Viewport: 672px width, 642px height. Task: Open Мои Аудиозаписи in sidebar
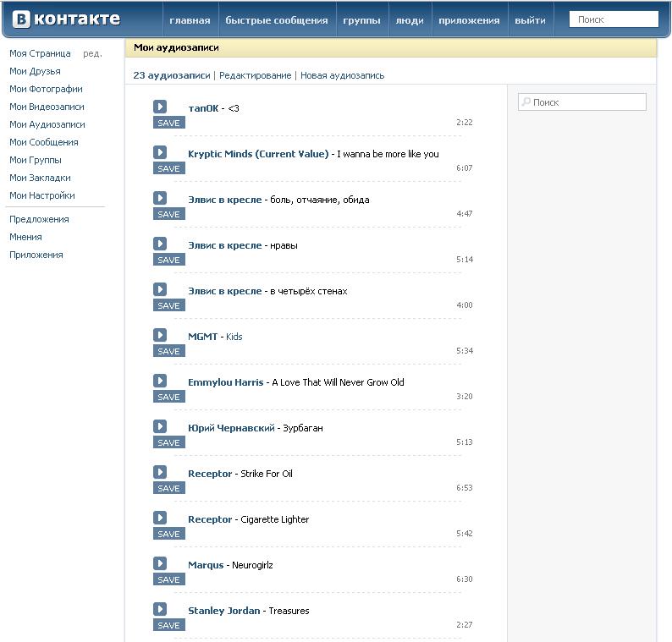pos(47,124)
